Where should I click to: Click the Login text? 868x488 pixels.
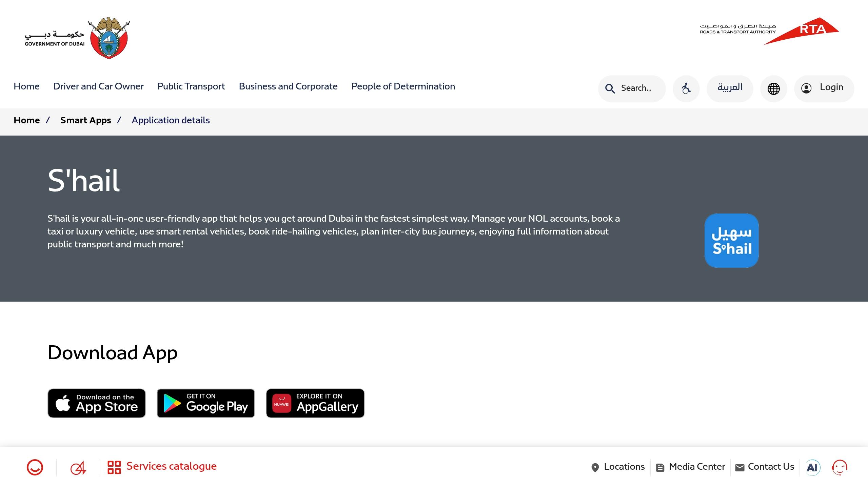[831, 87]
